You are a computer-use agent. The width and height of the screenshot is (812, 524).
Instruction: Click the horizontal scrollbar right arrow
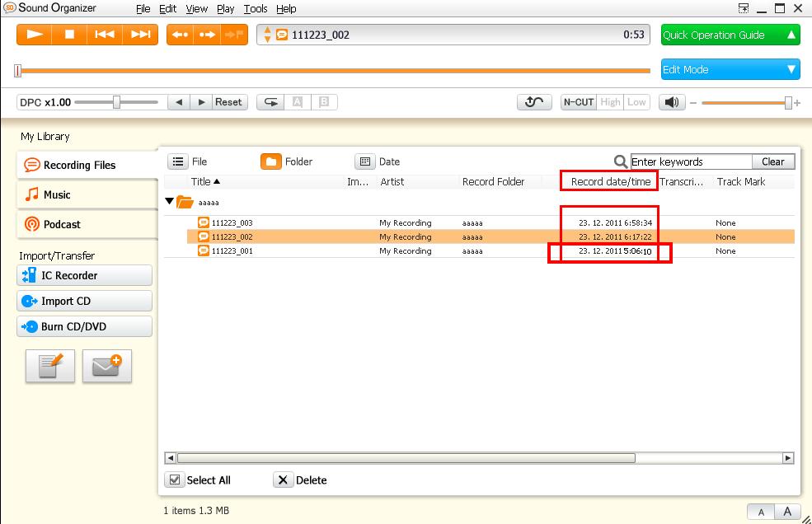click(x=787, y=458)
